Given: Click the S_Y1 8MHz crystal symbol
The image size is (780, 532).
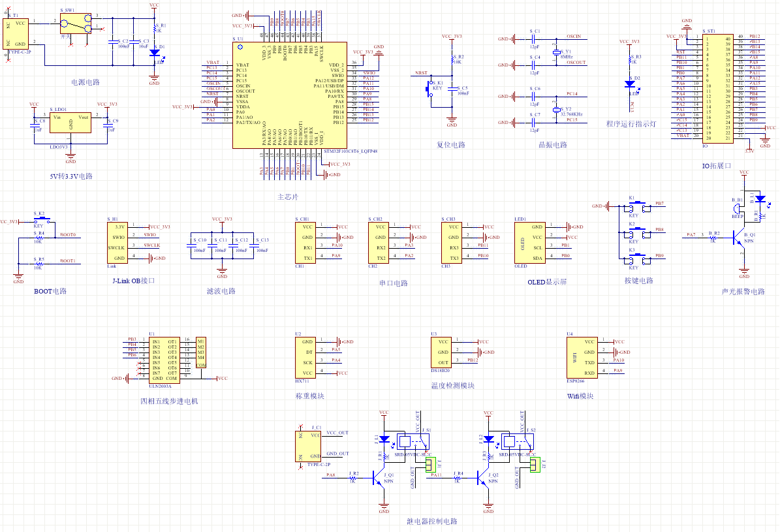Looking at the screenshot, I should 557,52.
